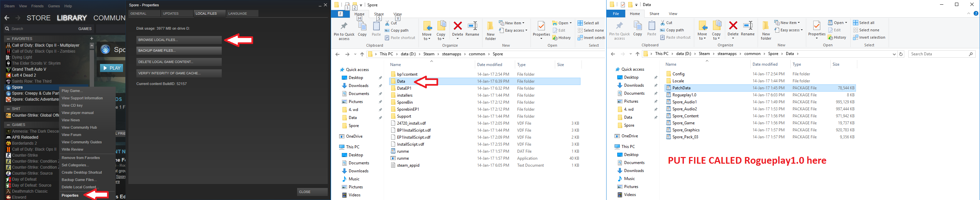Select Properties in Steam context menu
Viewport: 980px width, 200px height.
click(x=70, y=195)
